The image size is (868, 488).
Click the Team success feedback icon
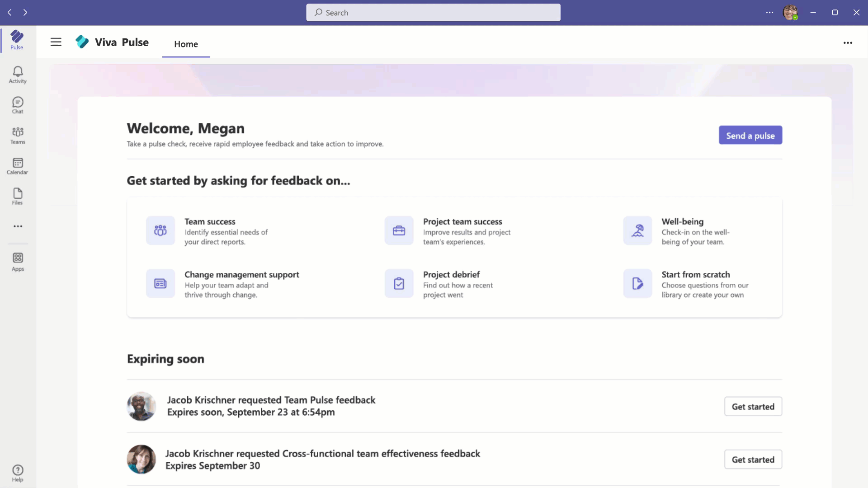160,230
